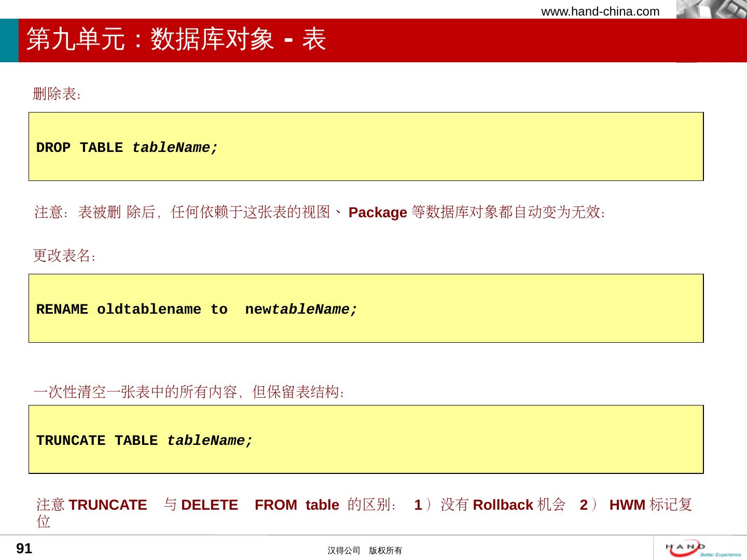Viewport: 747px width, 560px height.
Task: Select the slide title 第九单元：数据库对象 - 表
Action: (x=176, y=39)
